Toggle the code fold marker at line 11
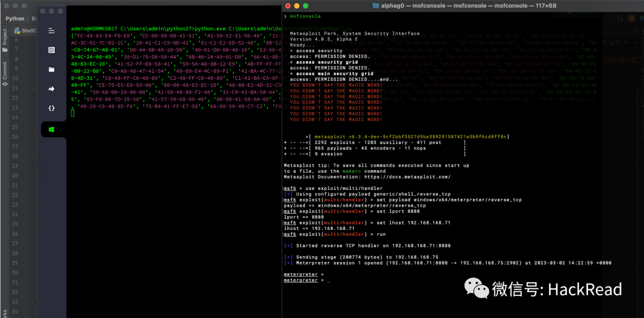This screenshot has width=644, height=318. [x=35, y=89]
